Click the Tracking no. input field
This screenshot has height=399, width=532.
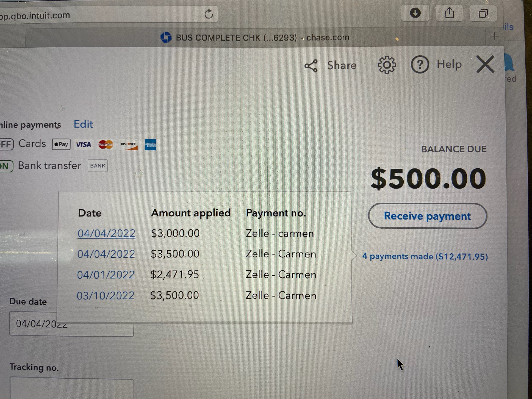click(71, 388)
